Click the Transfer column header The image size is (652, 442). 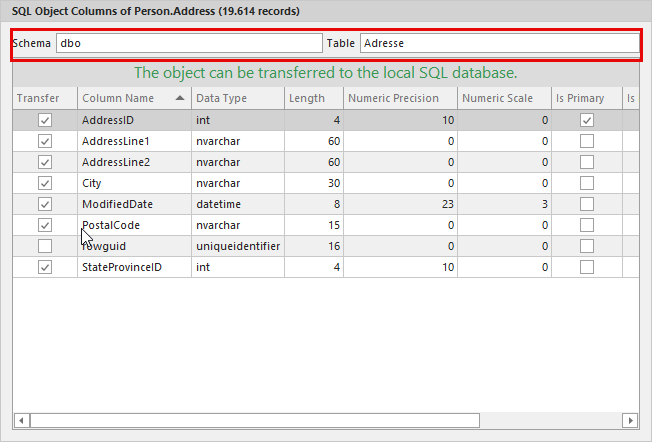(x=45, y=98)
